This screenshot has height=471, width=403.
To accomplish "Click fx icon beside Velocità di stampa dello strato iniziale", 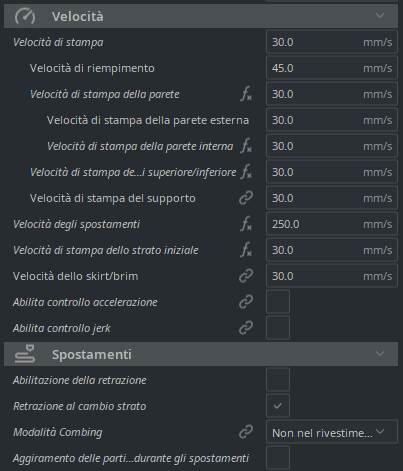I will click(246, 250).
